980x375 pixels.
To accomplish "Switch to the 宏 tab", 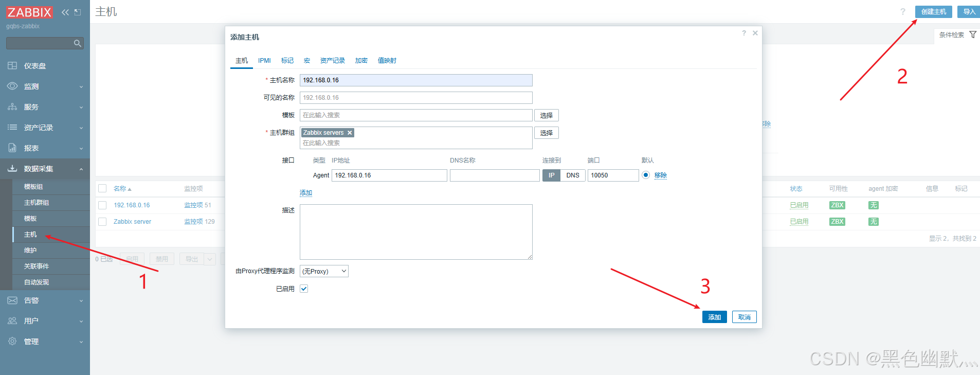I will (x=307, y=61).
